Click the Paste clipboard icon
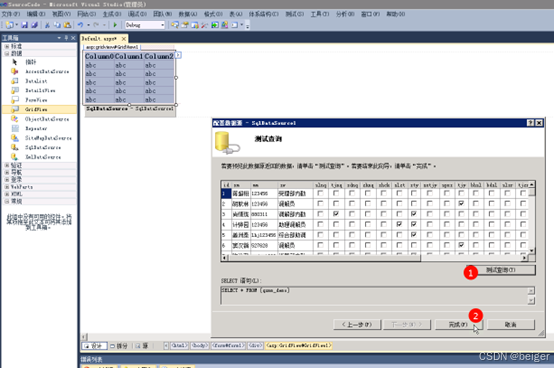 click(x=67, y=25)
